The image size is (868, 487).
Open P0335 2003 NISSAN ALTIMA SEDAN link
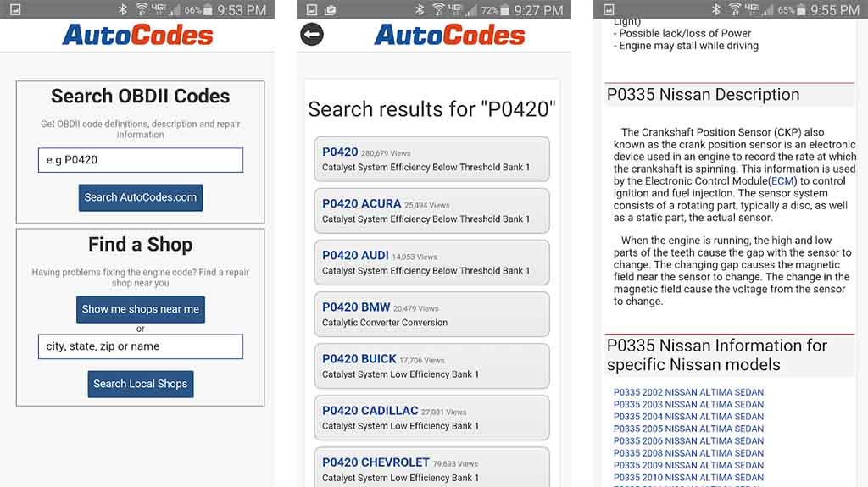point(688,405)
